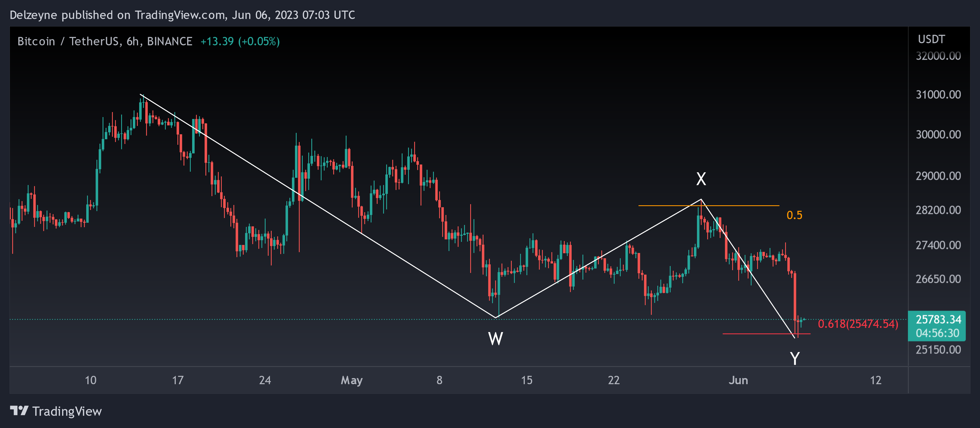The image size is (980, 428).
Task: Click the date label 10 on time axis
Action: pos(91,380)
